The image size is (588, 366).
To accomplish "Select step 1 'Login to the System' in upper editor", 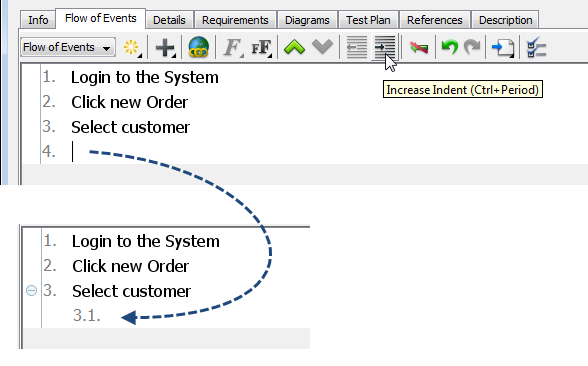I will (145, 78).
